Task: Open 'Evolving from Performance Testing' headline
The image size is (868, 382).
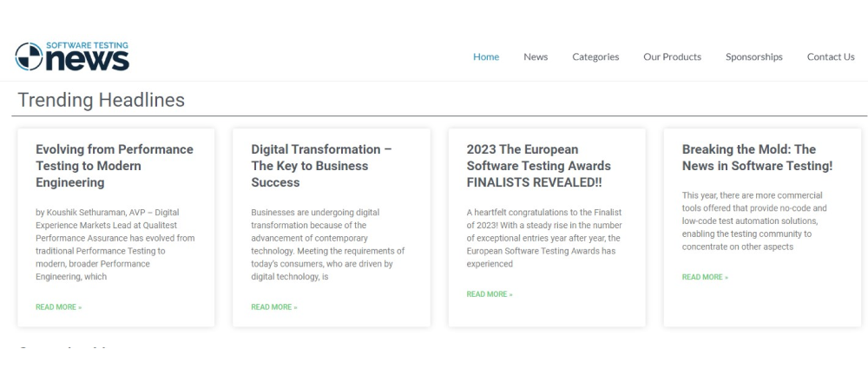Action: [x=115, y=166]
